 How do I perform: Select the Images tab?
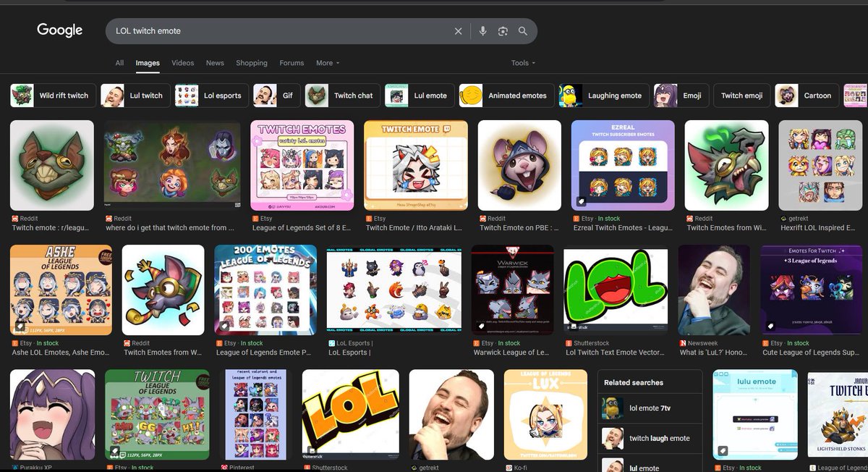click(148, 63)
